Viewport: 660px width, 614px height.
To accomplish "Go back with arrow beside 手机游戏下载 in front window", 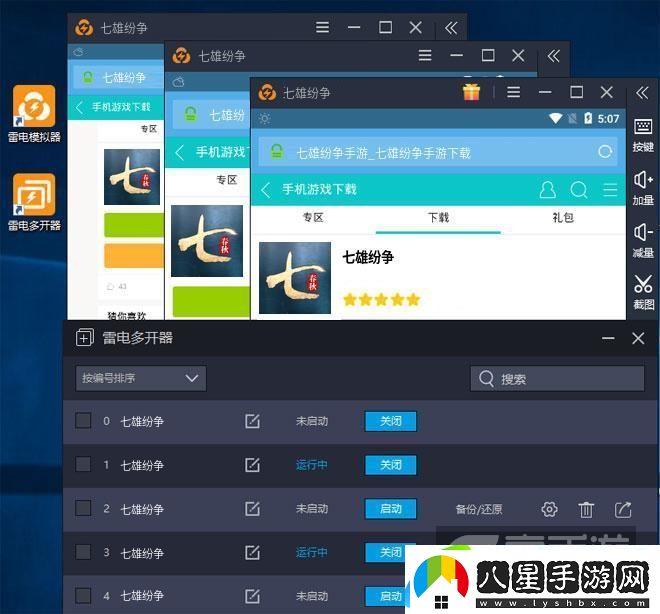I will 265,190.
